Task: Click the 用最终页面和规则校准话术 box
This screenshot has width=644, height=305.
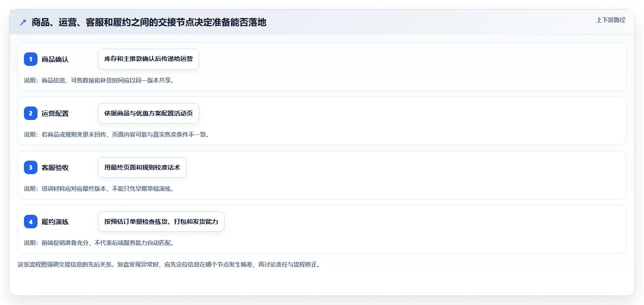Action: (x=142, y=167)
